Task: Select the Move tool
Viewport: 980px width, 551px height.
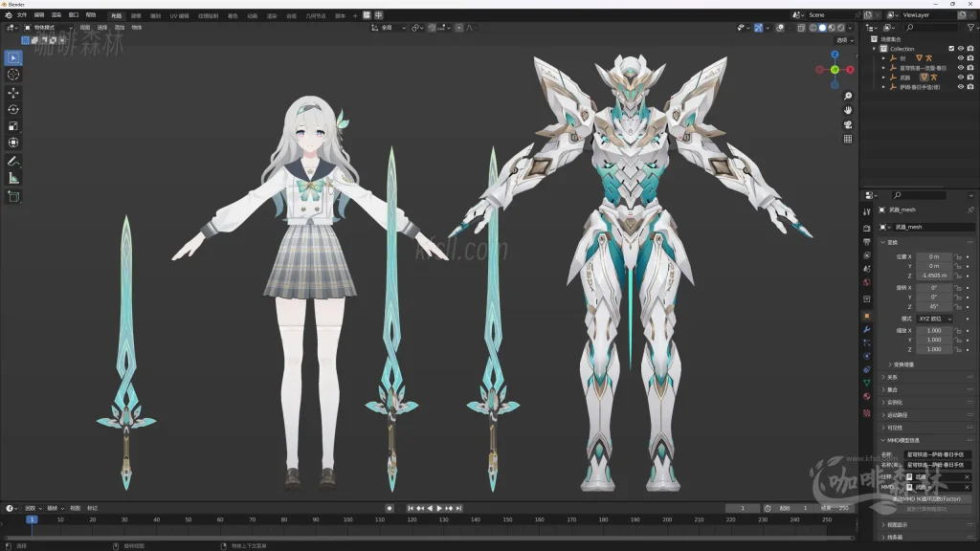Action: [13, 93]
